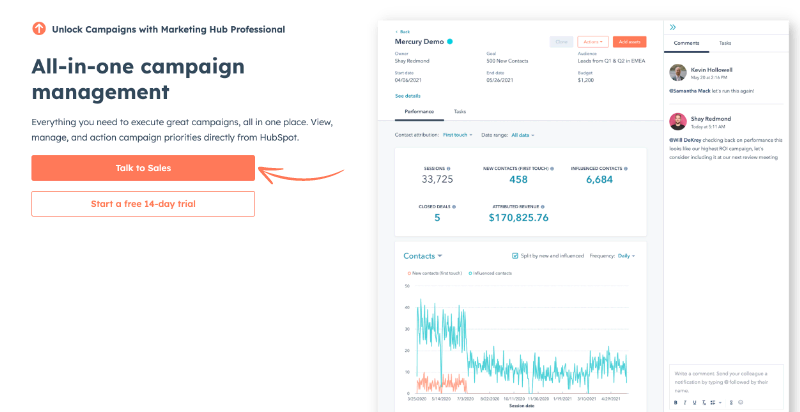This screenshot has width=800, height=412.
Task: Switch to the Tasks tab in sidebar
Action: click(x=725, y=44)
